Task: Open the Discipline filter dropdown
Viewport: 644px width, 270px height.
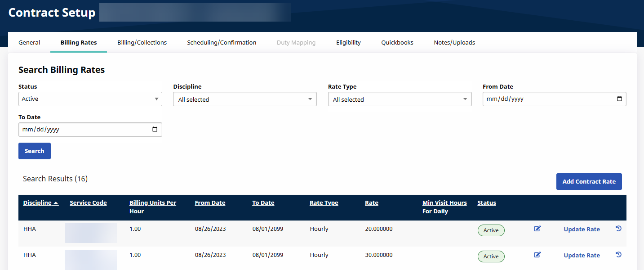Action: click(244, 99)
